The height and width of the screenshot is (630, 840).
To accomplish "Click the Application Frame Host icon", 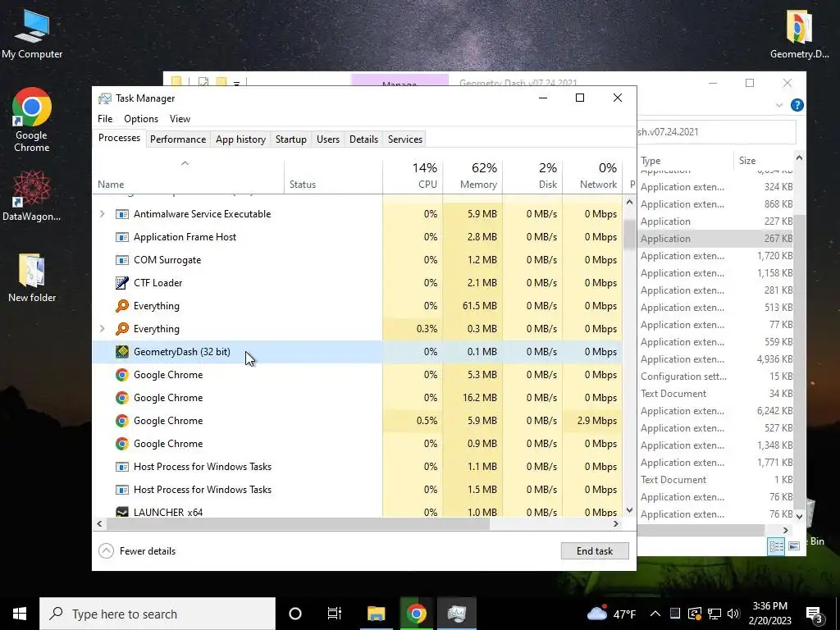I will coord(122,237).
